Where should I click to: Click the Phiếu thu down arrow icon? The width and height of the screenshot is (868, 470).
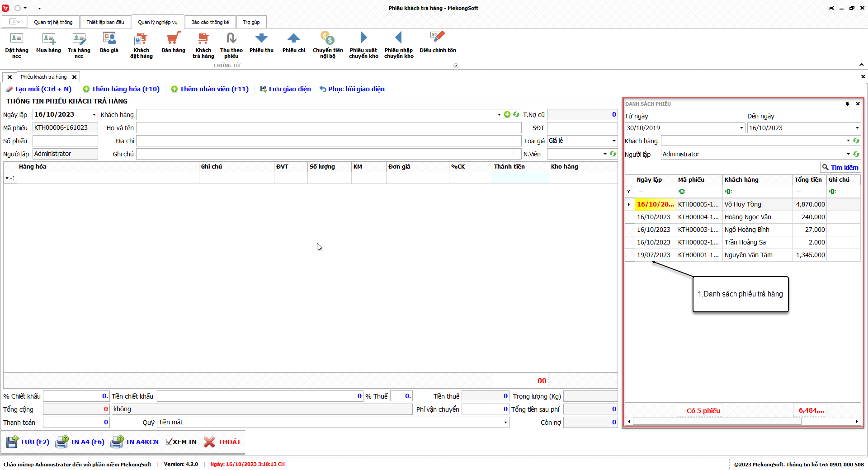click(261, 38)
